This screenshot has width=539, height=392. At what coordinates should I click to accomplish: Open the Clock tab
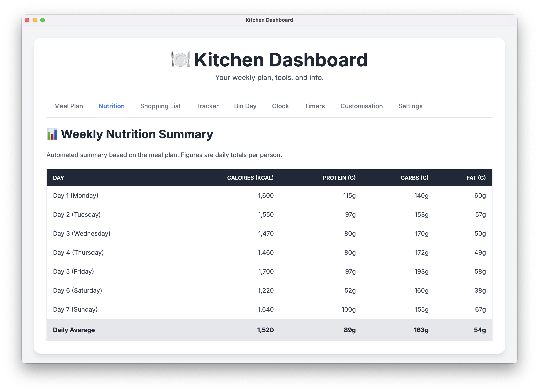click(x=280, y=106)
